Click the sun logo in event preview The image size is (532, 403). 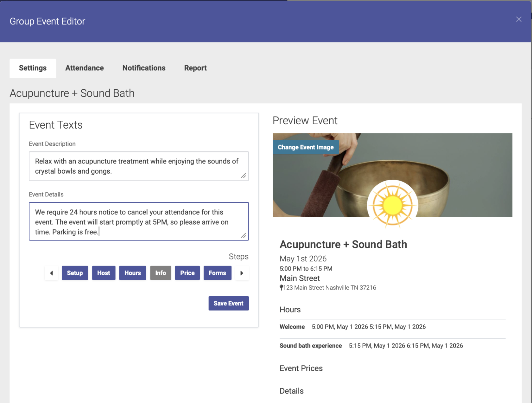pos(392,205)
